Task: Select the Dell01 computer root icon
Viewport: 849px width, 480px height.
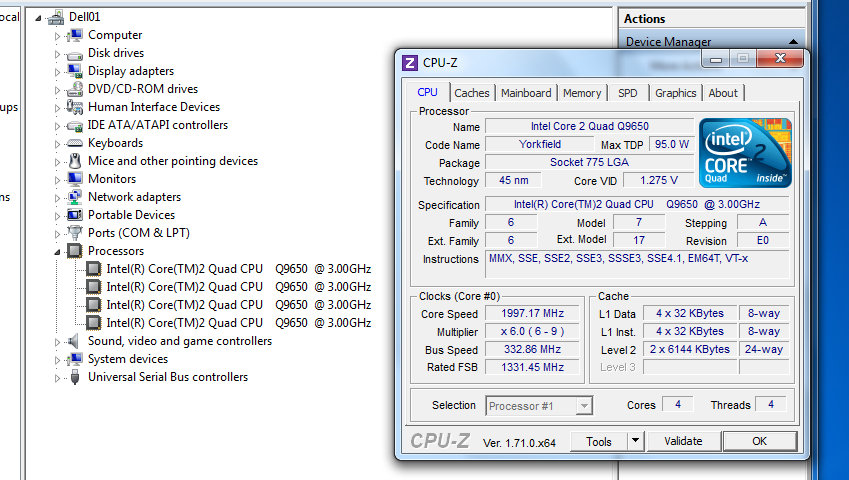Action: (x=55, y=18)
